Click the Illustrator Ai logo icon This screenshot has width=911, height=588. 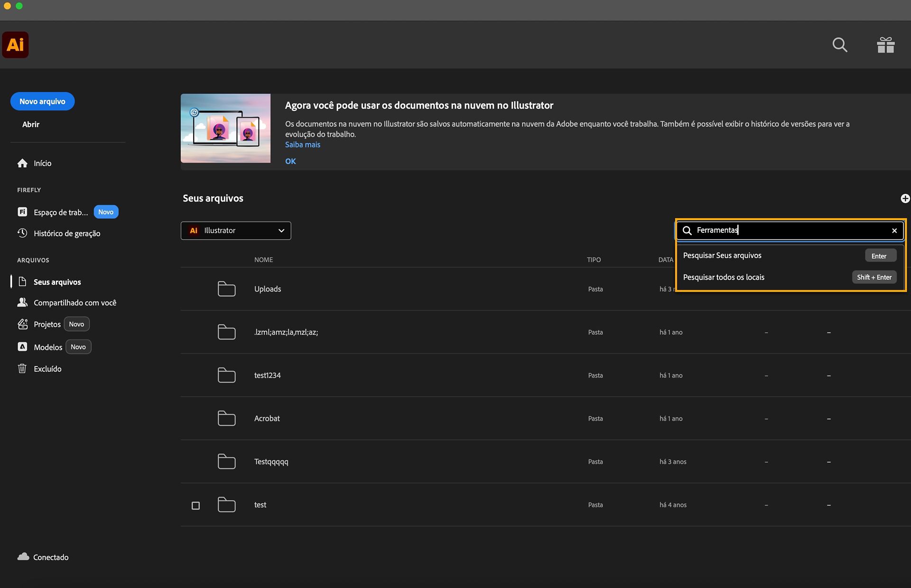(15, 45)
